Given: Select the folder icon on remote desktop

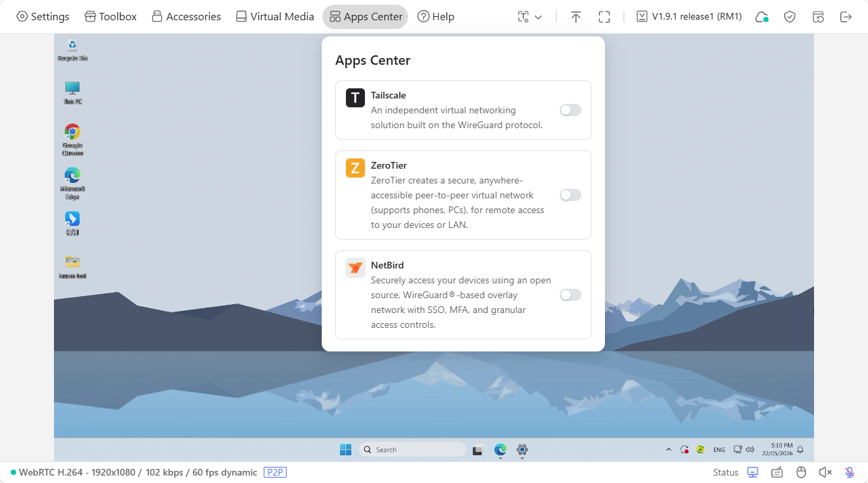Looking at the screenshot, I should 72,266.
